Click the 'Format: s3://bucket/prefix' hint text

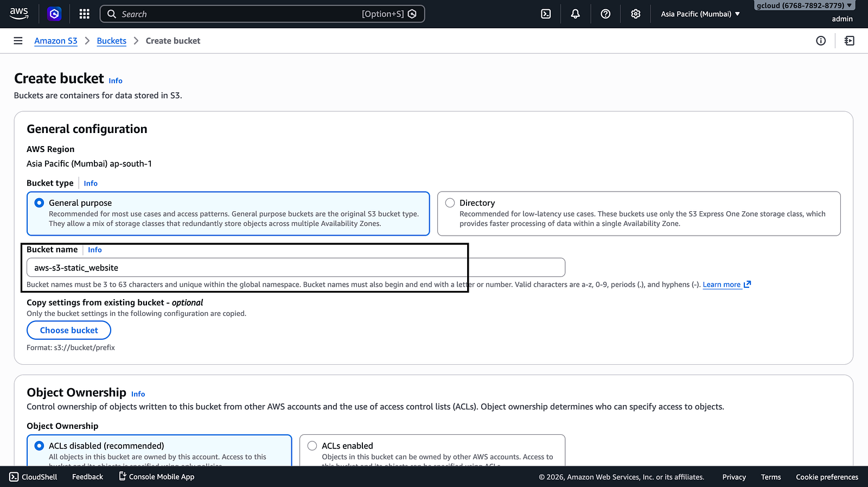click(x=71, y=347)
